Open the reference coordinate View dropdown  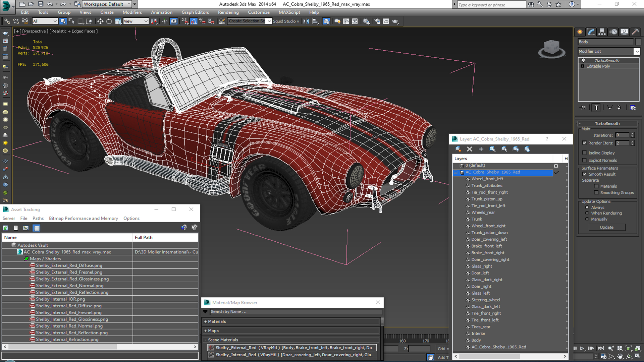(x=136, y=21)
